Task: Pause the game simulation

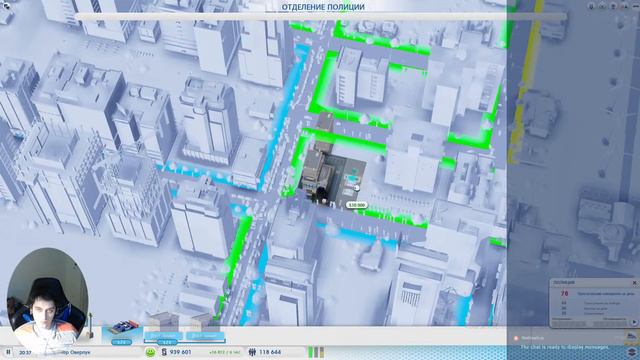Action: (x=8, y=352)
